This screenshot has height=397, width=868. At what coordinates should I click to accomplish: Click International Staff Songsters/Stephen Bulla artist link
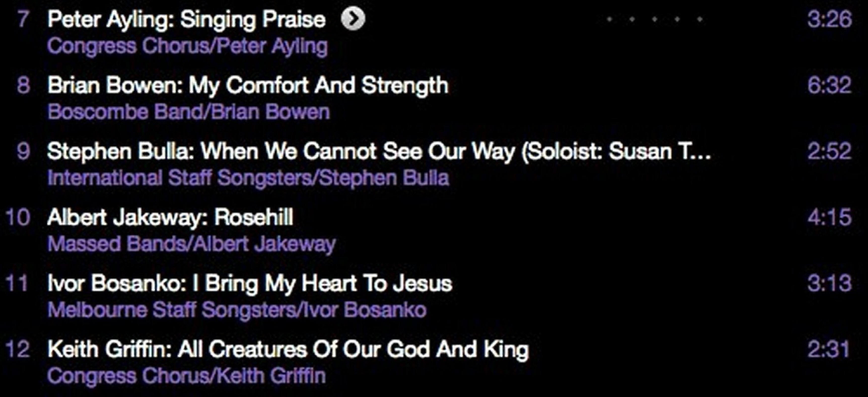[x=248, y=178]
